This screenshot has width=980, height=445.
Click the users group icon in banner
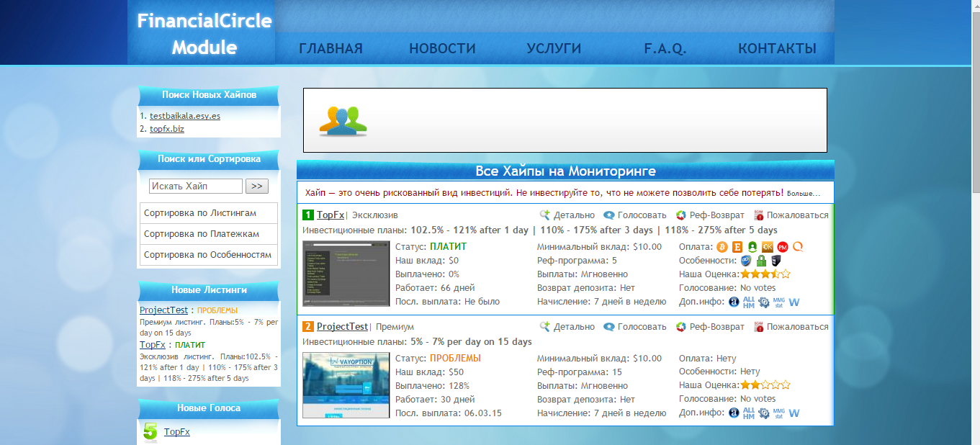point(343,120)
